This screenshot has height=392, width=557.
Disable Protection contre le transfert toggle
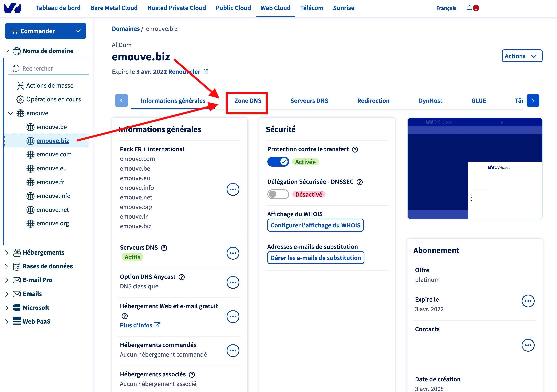[x=278, y=162]
